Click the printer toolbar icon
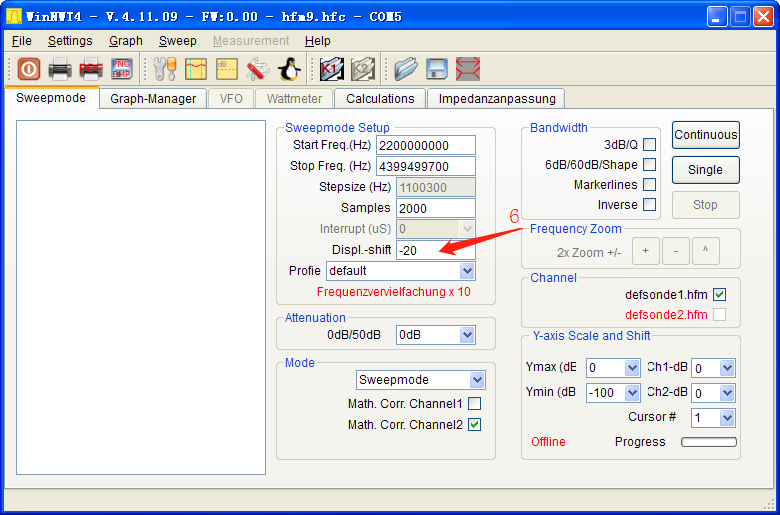This screenshot has width=780, height=515. pyautogui.click(x=60, y=69)
